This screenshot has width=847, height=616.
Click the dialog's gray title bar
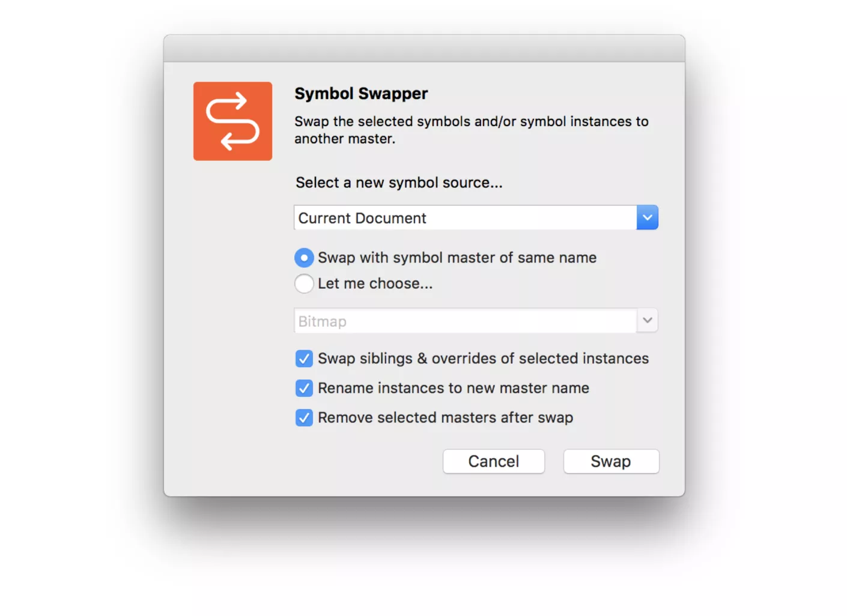click(x=424, y=49)
